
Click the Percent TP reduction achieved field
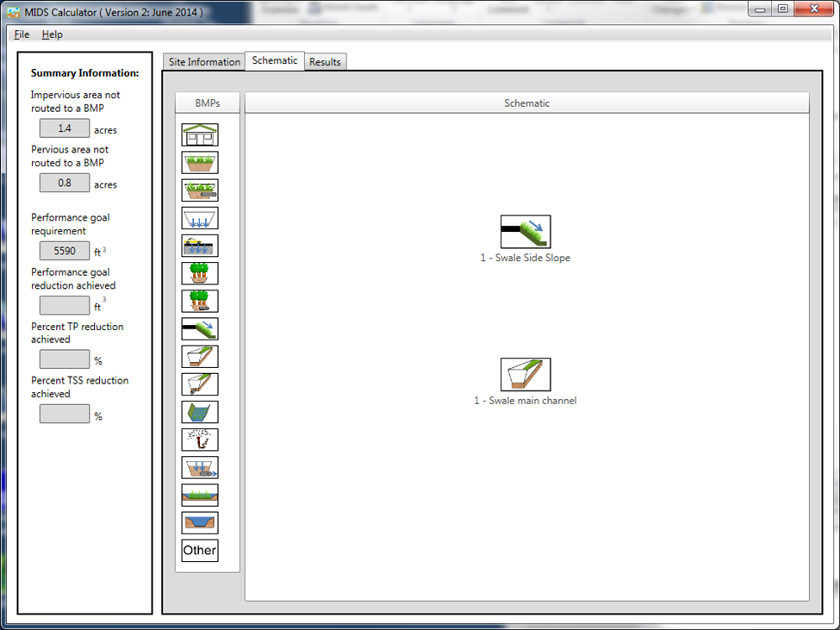pyautogui.click(x=65, y=359)
